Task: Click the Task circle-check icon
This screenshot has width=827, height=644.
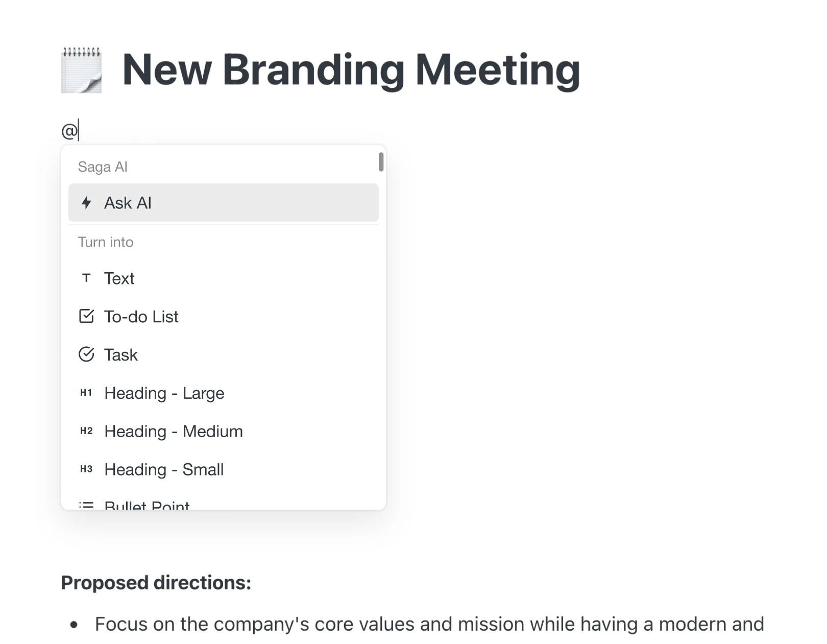Action: pos(86,354)
